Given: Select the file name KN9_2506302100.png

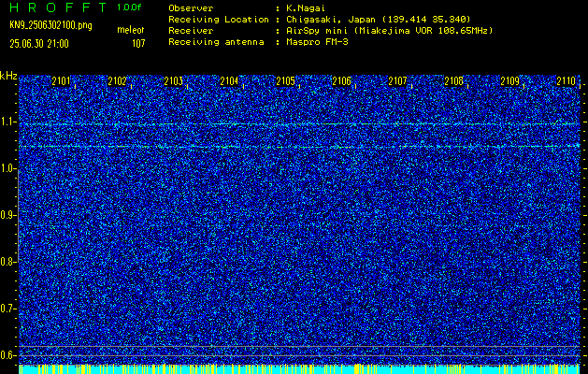Looking at the screenshot, I should 50,25.
